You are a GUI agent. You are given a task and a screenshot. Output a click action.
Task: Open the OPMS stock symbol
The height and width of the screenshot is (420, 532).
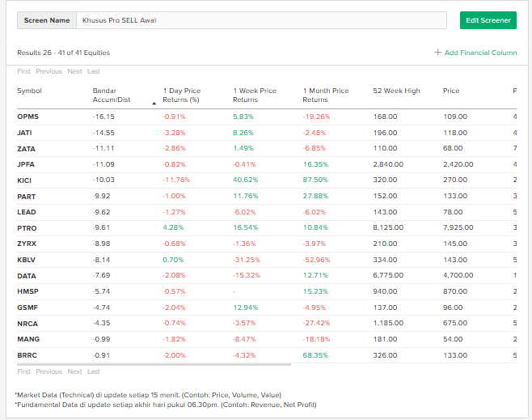point(27,117)
